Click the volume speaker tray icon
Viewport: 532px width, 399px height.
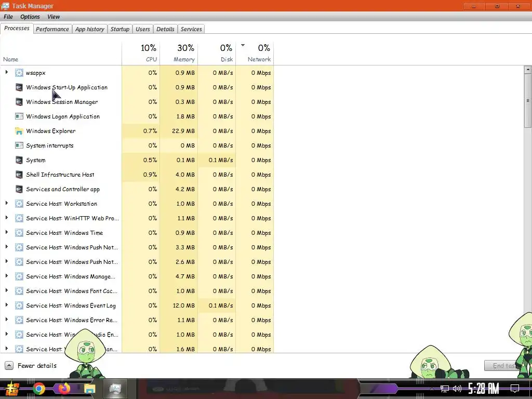click(457, 389)
